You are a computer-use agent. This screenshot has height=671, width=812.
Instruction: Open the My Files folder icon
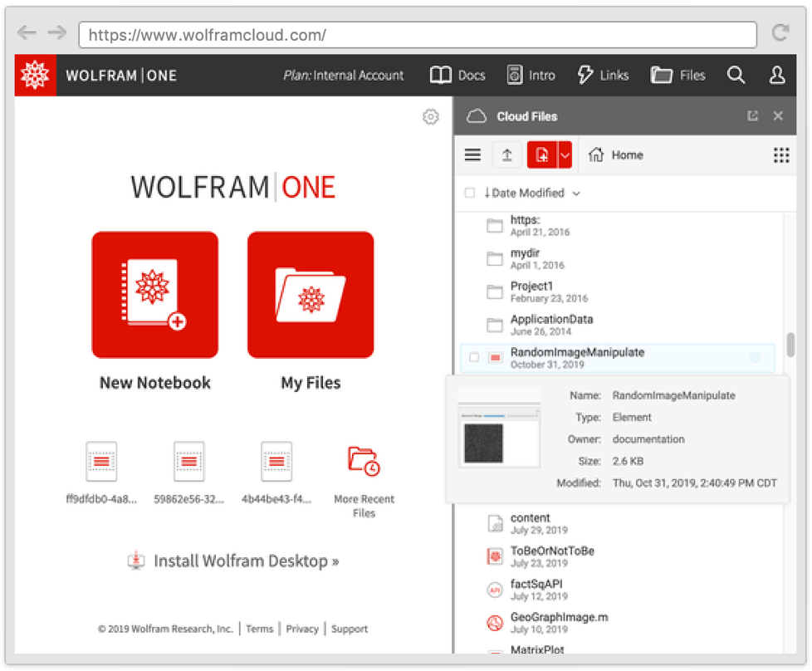click(x=311, y=295)
